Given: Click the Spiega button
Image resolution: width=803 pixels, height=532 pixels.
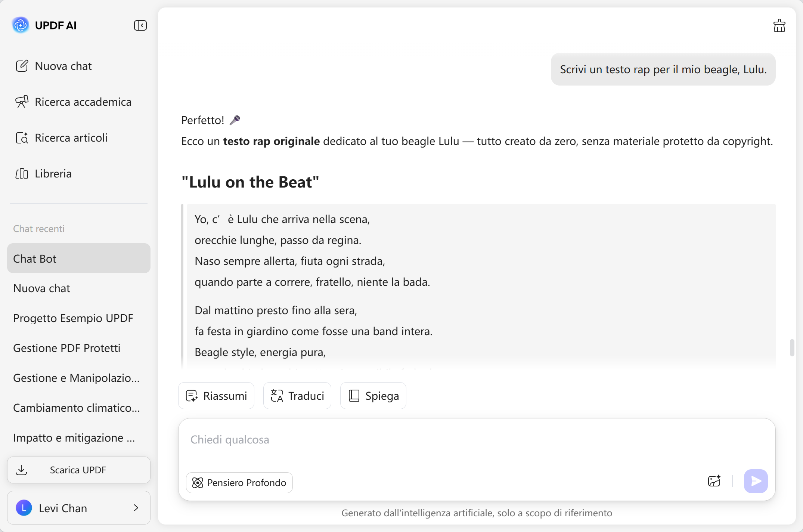Looking at the screenshot, I should pos(373,396).
